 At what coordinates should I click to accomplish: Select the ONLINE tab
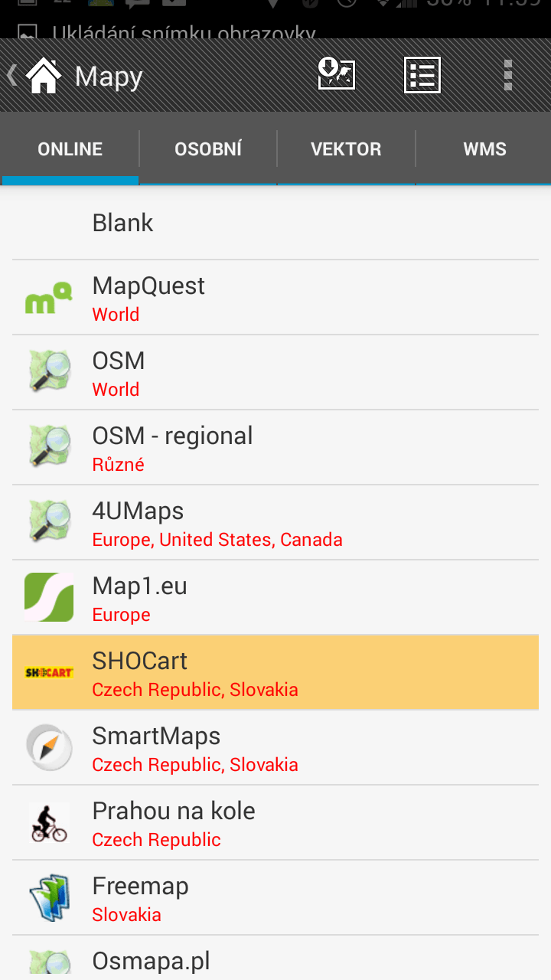coord(70,149)
